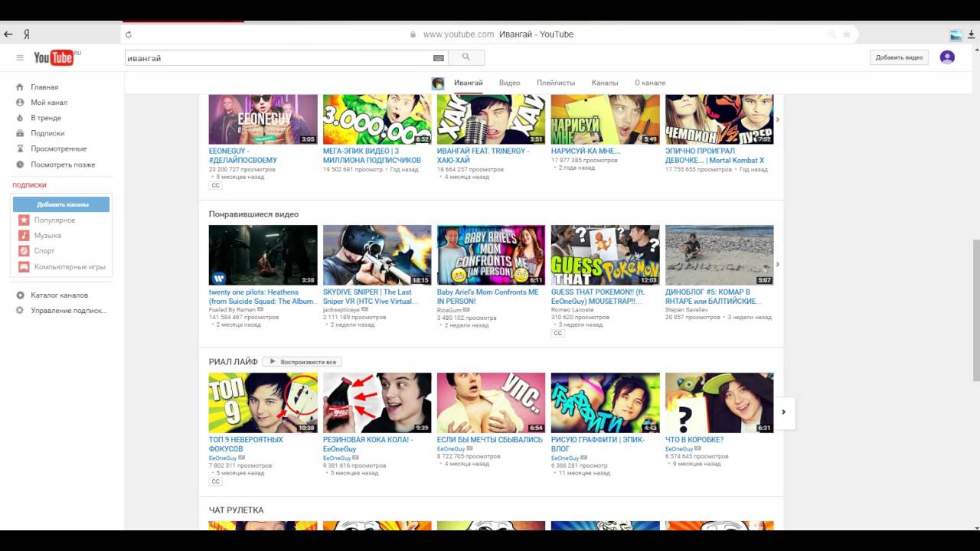Screen dimensions: 980x551
Task: Show next videos in the top video row
Action: [779, 120]
